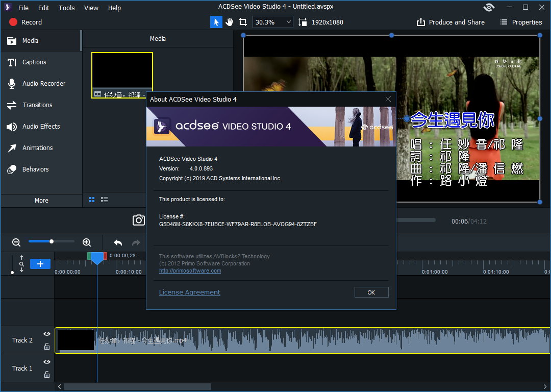This screenshot has height=392, width=551.
Task: Open the Behaviors section
Action: (41, 169)
